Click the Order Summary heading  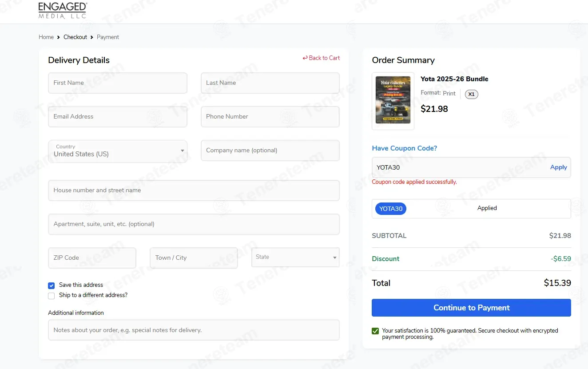[403, 60]
